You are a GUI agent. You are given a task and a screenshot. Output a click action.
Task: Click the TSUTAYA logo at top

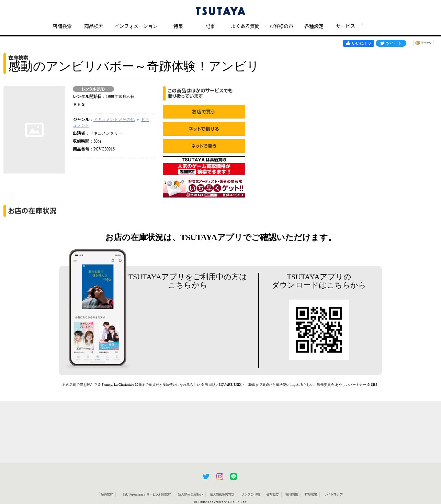[x=220, y=11]
